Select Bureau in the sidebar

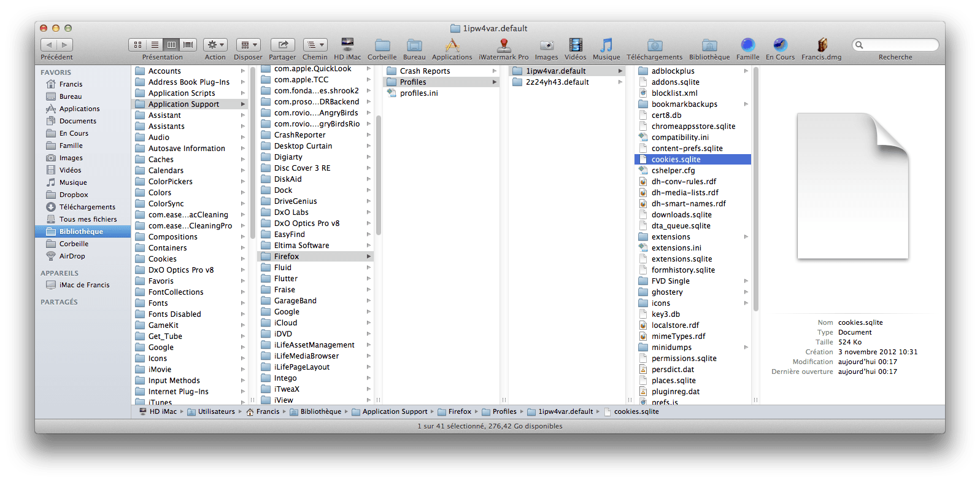(82, 96)
